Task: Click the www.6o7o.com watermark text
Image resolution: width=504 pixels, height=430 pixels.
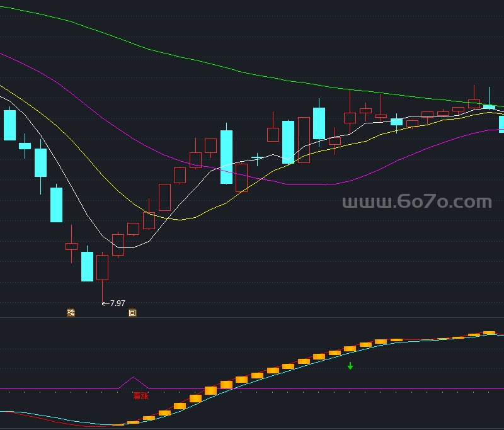Action: 416,202
